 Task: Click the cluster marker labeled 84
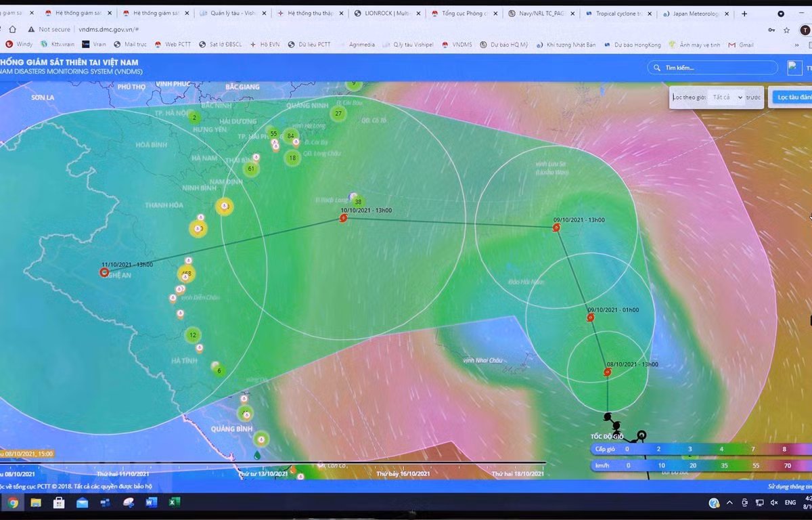pos(291,136)
